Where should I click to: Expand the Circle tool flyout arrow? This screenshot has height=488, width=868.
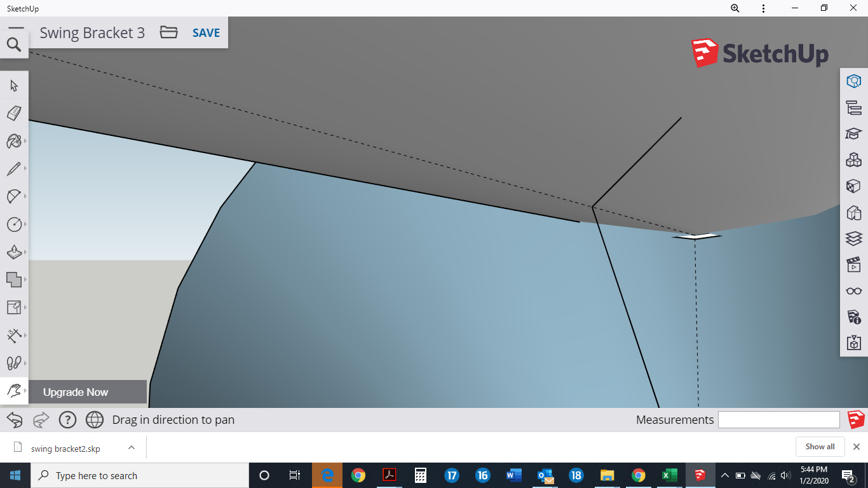point(25,224)
